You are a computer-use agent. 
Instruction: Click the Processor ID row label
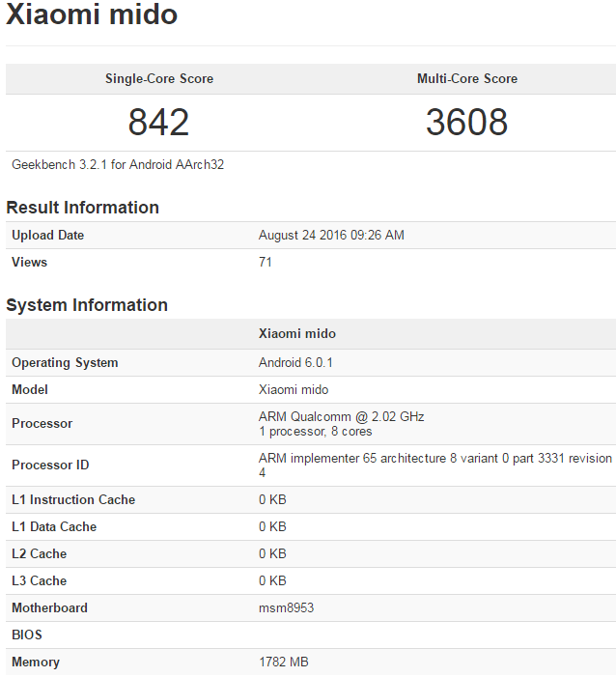click(x=50, y=465)
